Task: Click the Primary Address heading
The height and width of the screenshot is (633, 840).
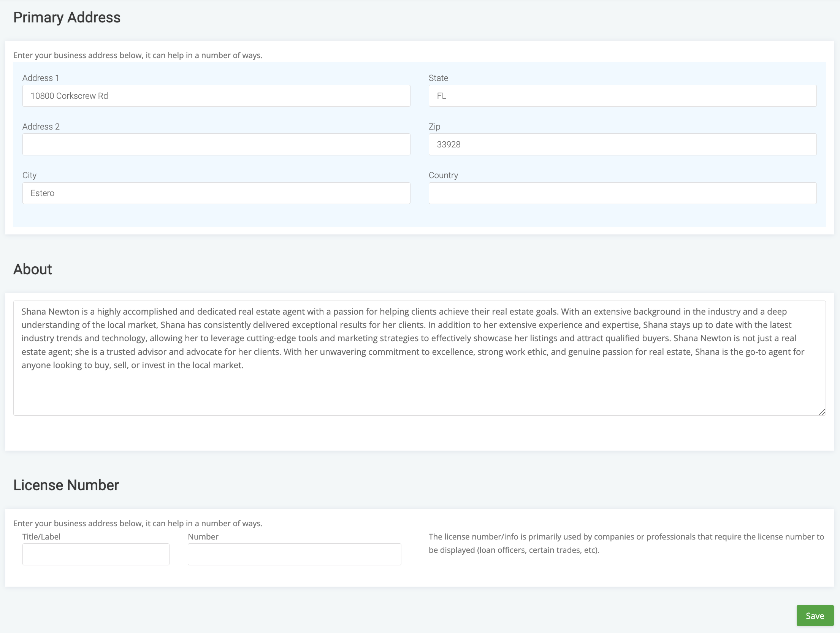Action: (x=67, y=17)
